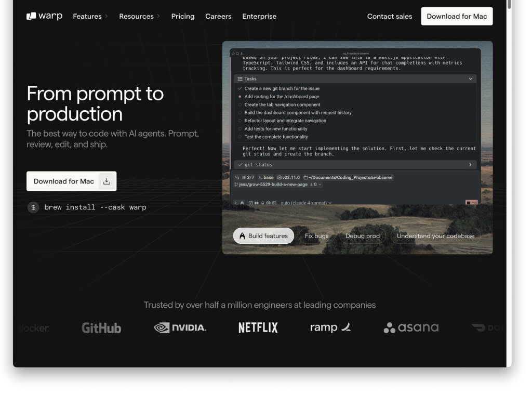Click the base environment chip
532x394 pixels.
pos(266,177)
